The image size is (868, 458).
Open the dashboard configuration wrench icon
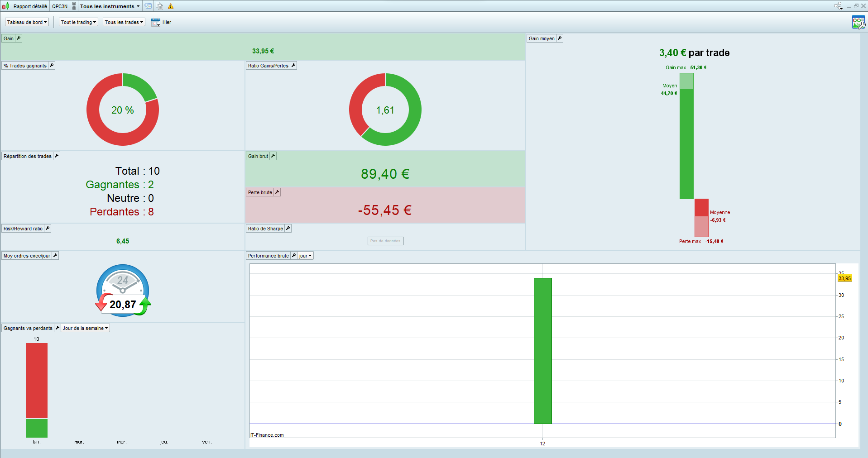click(858, 22)
